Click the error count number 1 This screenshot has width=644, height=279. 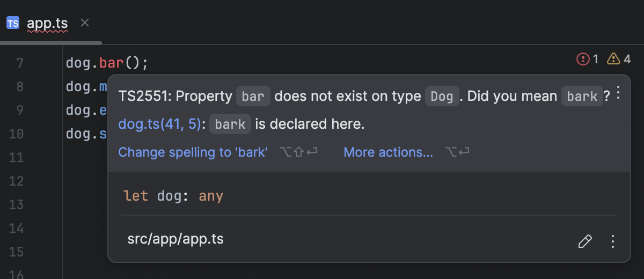click(x=595, y=59)
